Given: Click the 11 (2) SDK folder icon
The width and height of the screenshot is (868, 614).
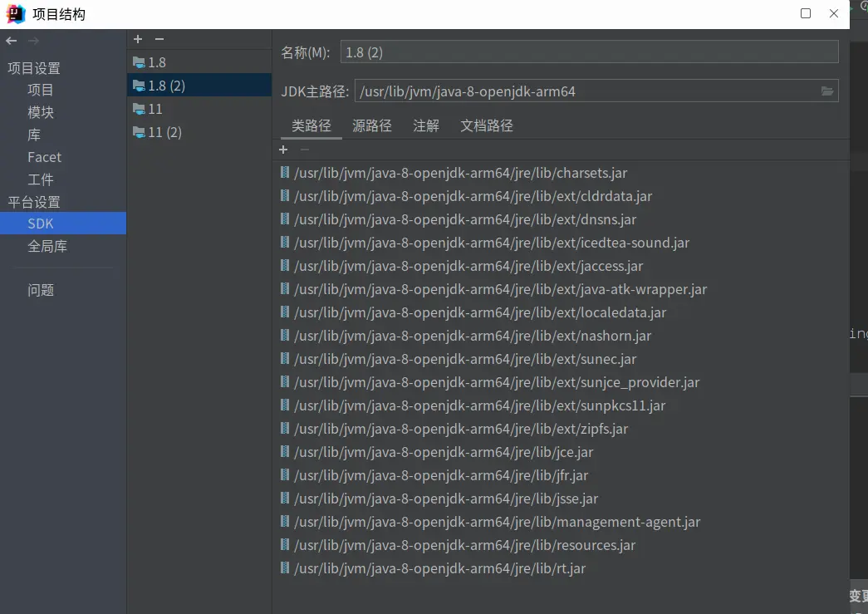Looking at the screenshot, I should (x=139, y=132).
